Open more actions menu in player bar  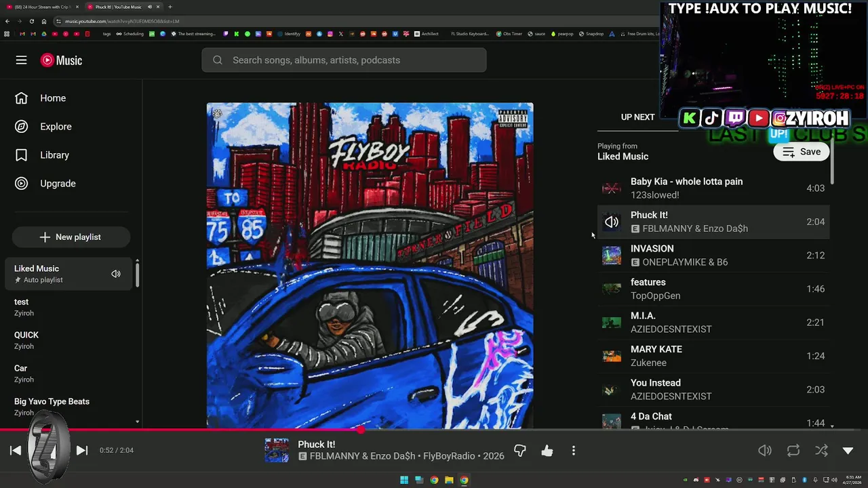click(574, 451)
